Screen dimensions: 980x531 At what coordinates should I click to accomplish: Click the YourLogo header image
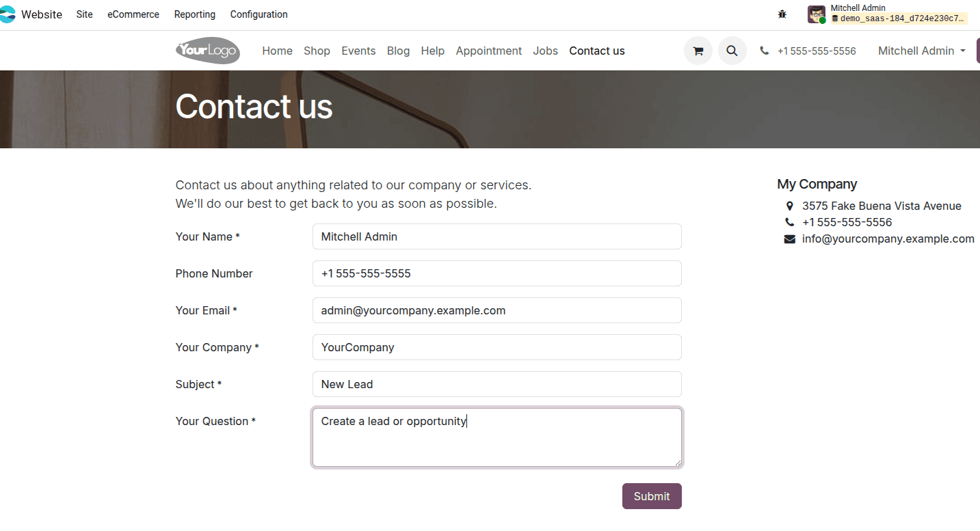tap(208, 51)
